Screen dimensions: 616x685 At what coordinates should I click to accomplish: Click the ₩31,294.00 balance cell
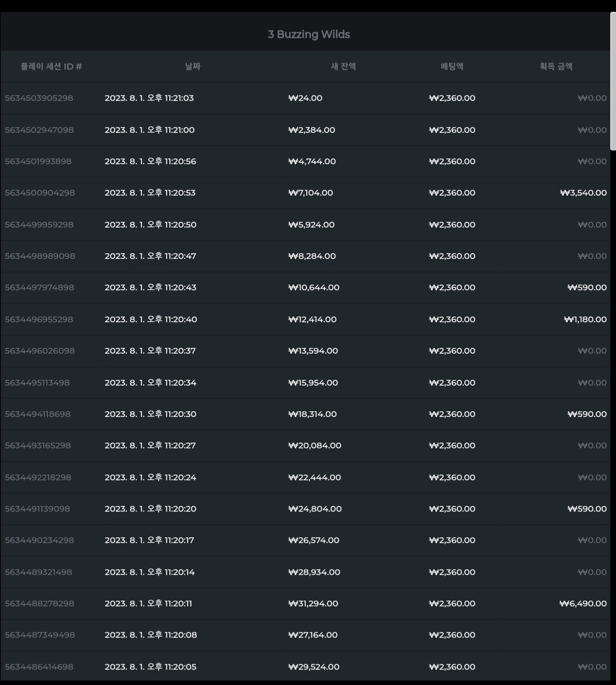tap(313, 603)
